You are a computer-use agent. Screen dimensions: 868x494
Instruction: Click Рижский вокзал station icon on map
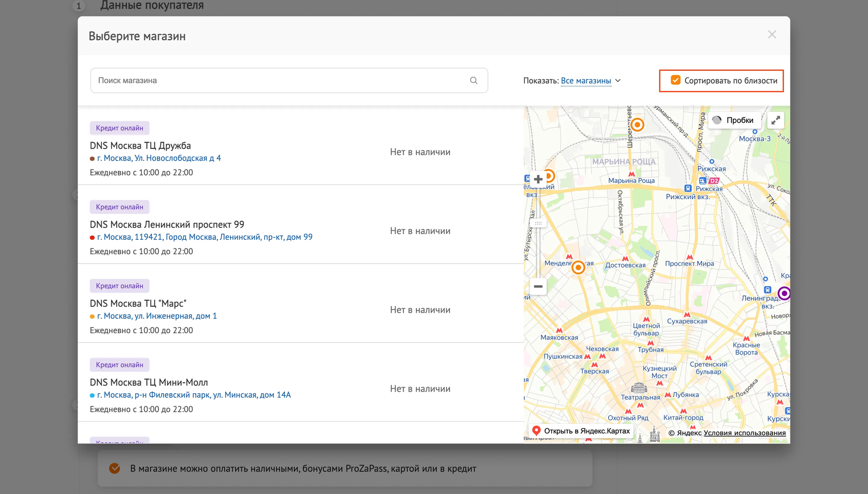tap(688, 189)
